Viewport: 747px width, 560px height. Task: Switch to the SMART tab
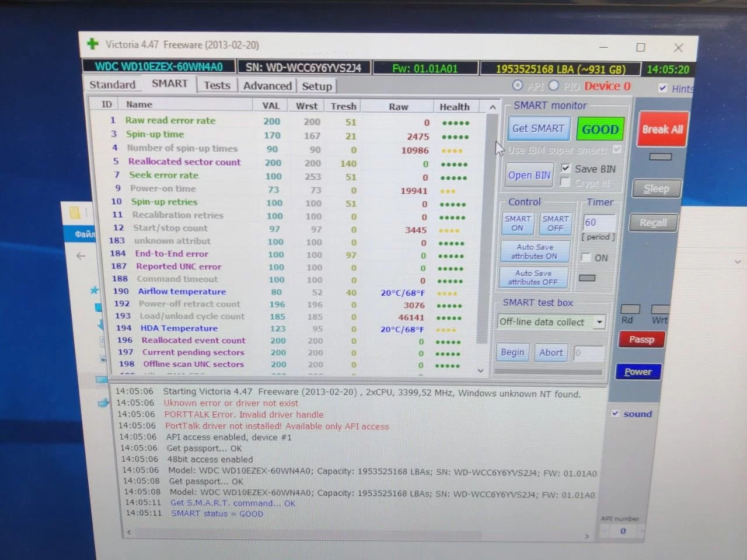click(x=170, y=83)
